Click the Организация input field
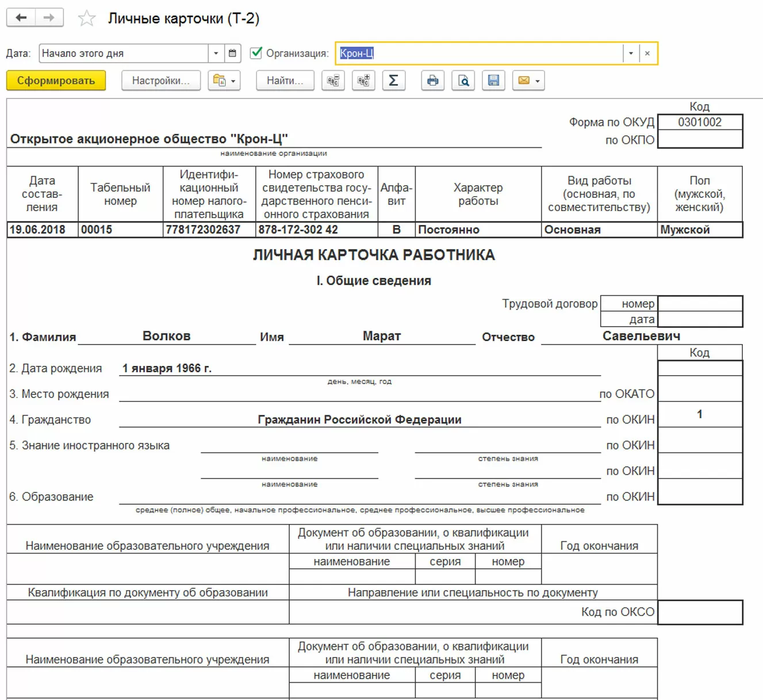The width and height of the screenshot is (763, 700). (x=480, y=53)
